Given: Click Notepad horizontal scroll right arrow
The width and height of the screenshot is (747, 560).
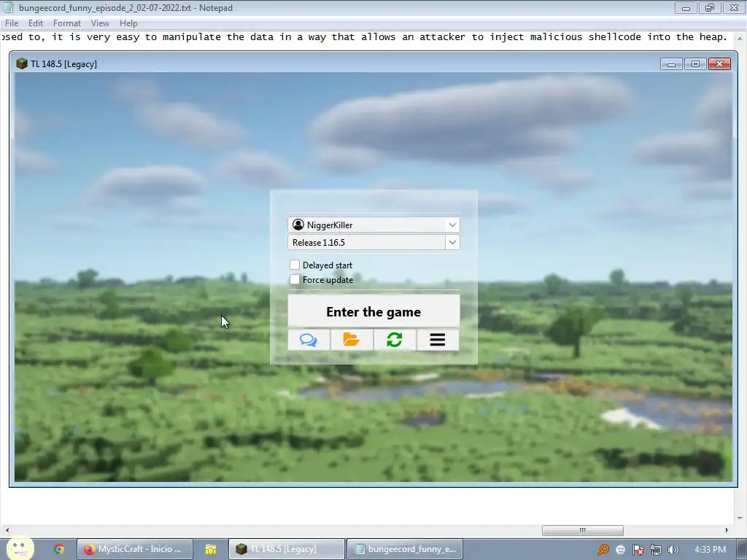Looking at the screenshot, I should coord(727,530).
